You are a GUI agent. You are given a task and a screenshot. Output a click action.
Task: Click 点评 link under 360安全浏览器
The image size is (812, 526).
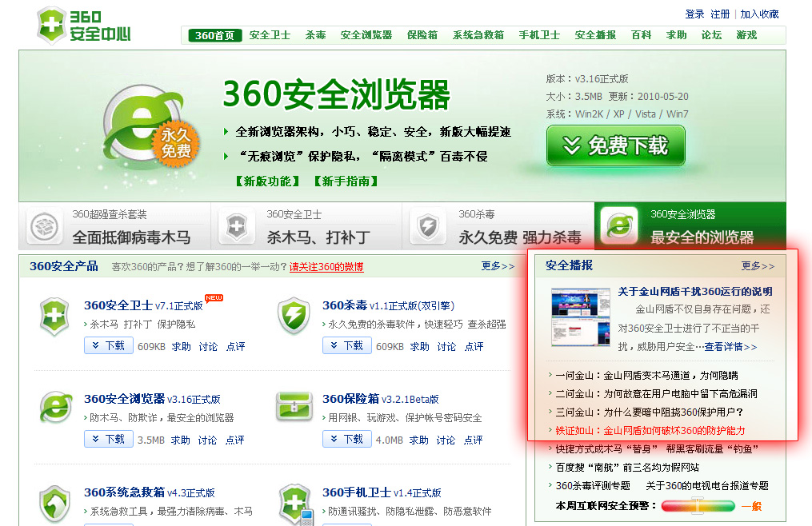point(234,440)
